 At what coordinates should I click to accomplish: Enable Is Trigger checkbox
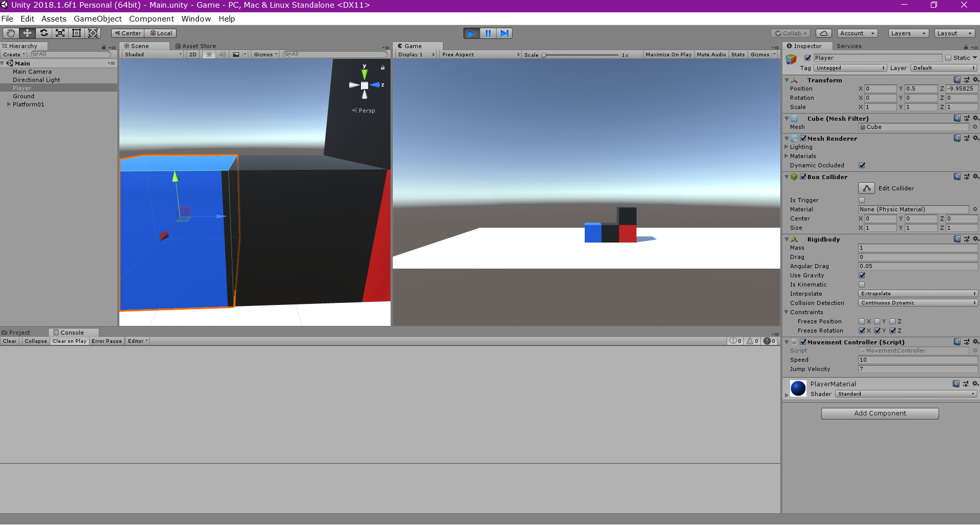(x=862, y=200)
